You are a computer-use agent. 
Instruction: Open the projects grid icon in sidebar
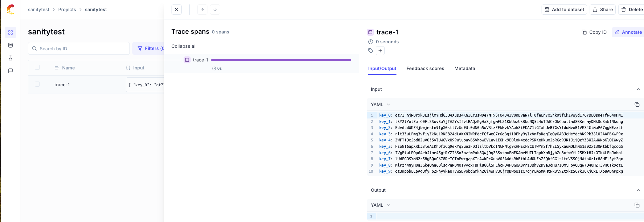pyautogui.click(x=10, y=32)
